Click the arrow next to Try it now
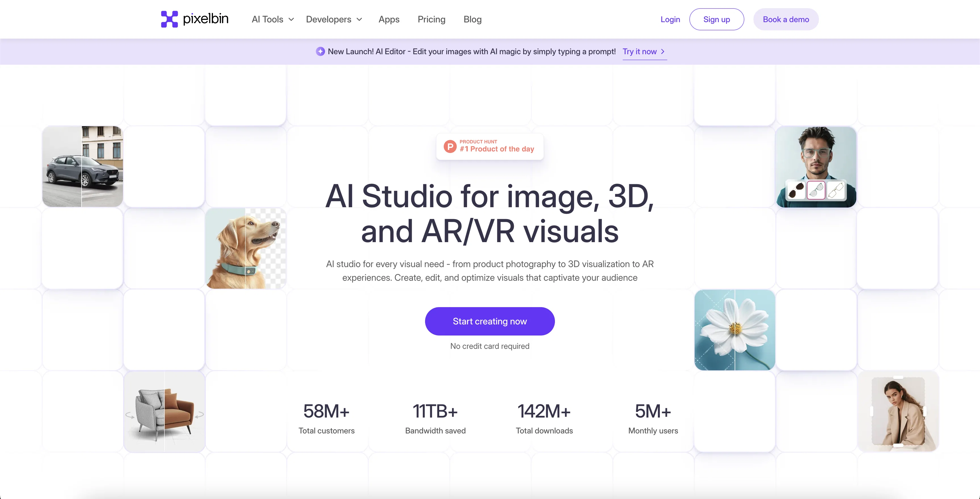980x499 pixels. click(x=663, y=51)
